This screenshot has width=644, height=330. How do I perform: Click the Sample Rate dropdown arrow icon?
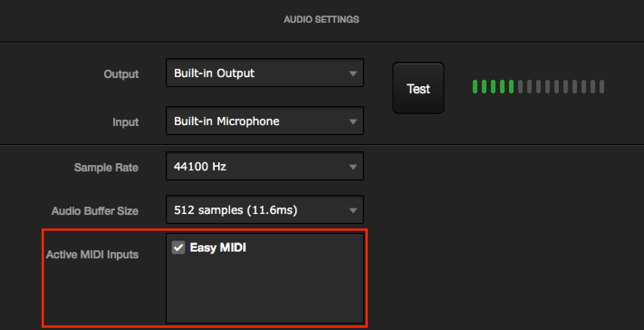[353, 166]
